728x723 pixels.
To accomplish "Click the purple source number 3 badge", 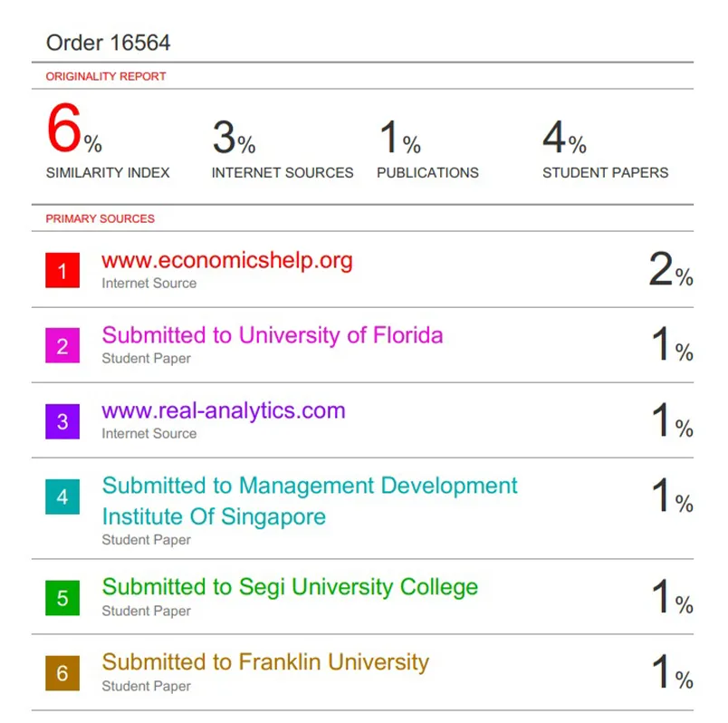I will point(62,421).
